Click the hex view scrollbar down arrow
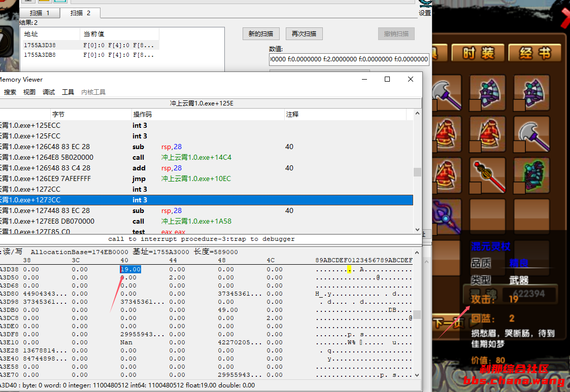This screenshot has width=570, height=392. pyautogui.click(x=417, y=375)
